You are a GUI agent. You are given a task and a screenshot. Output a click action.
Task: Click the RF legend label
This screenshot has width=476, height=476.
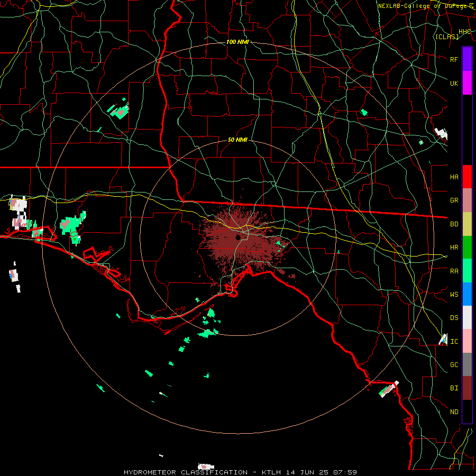point(454,59)
